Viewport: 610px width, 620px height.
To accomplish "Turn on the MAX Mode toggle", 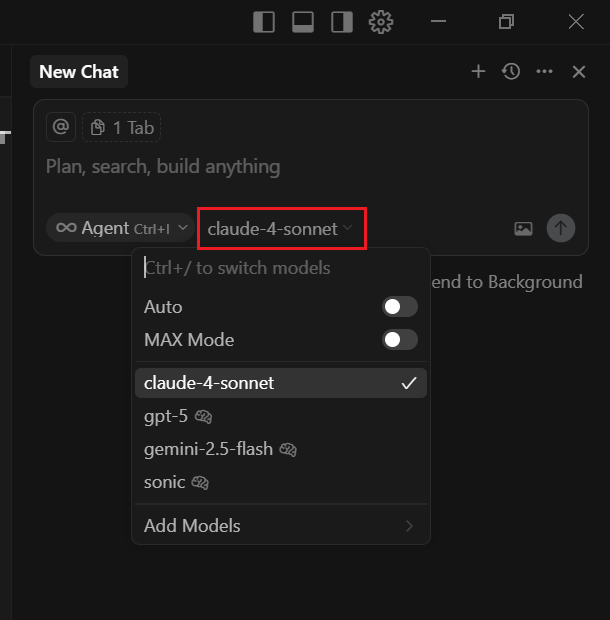I will (400, 340).
